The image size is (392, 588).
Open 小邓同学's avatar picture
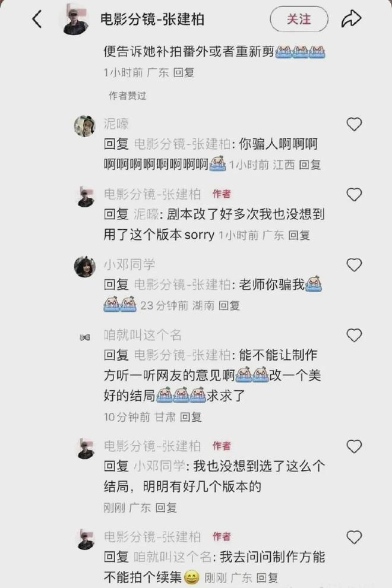click(x=85, y=267)
